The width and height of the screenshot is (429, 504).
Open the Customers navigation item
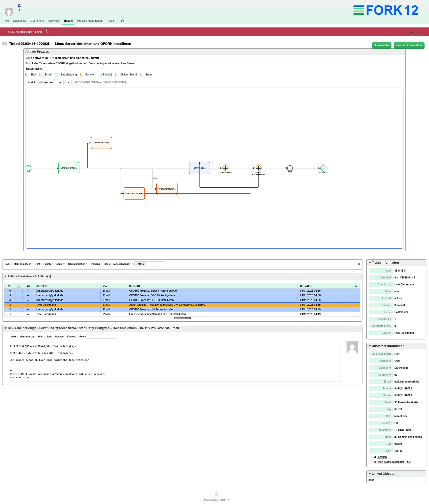point(37,21)
